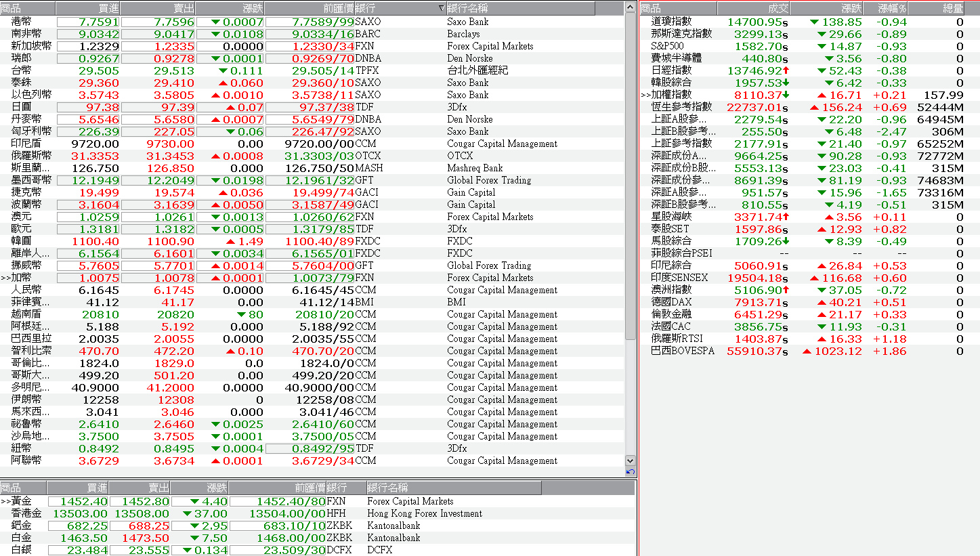980x556 pixels.
Task: Click bank name 台北外匯經紀
Action: coord(477,70)
